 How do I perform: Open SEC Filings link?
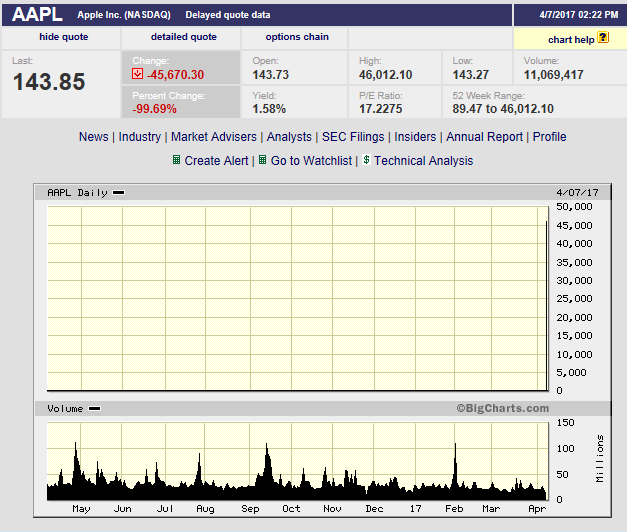point(353,137)
